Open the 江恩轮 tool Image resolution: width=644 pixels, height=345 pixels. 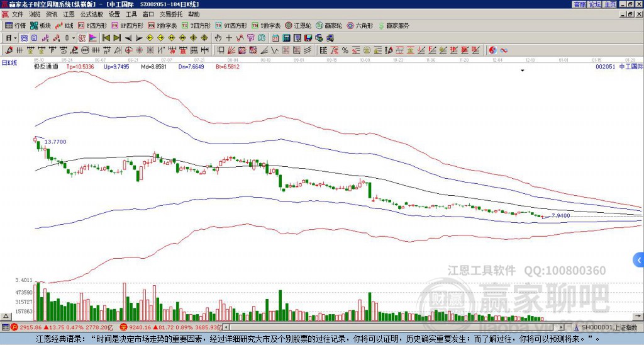(298, 25)
